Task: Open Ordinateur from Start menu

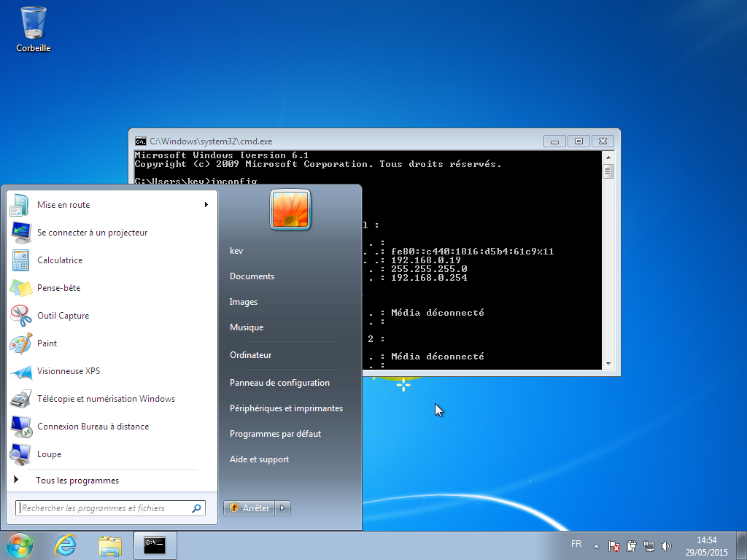Action: click(x=251, y=355)
